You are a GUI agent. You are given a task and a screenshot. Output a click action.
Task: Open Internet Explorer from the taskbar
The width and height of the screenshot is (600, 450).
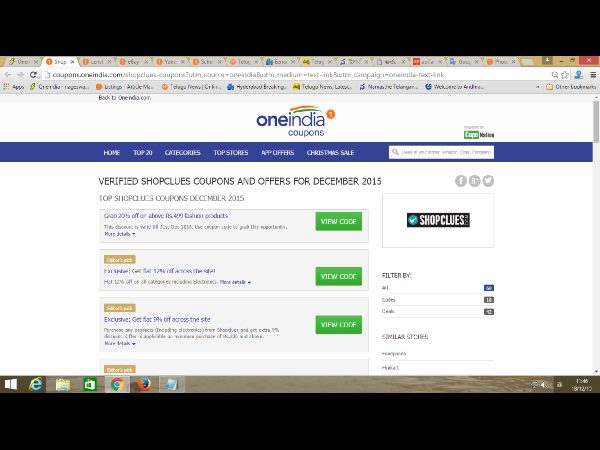click(38, 384)
